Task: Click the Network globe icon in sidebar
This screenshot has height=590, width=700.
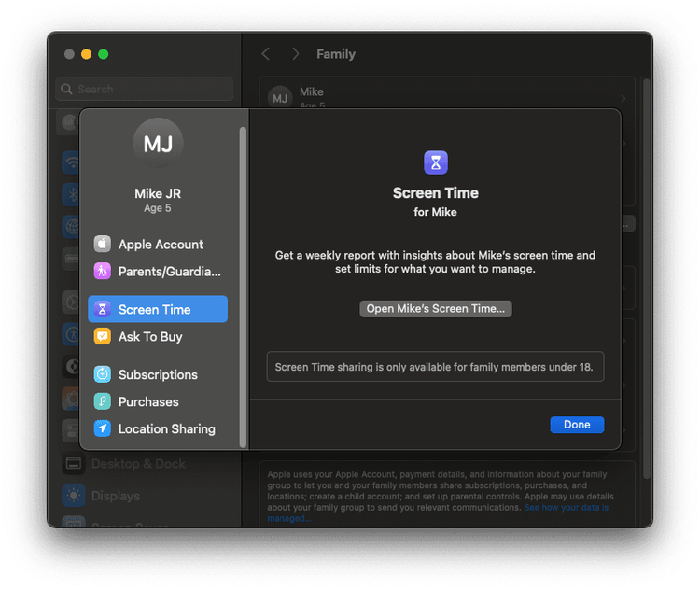Action: click(x=72, y=227)
